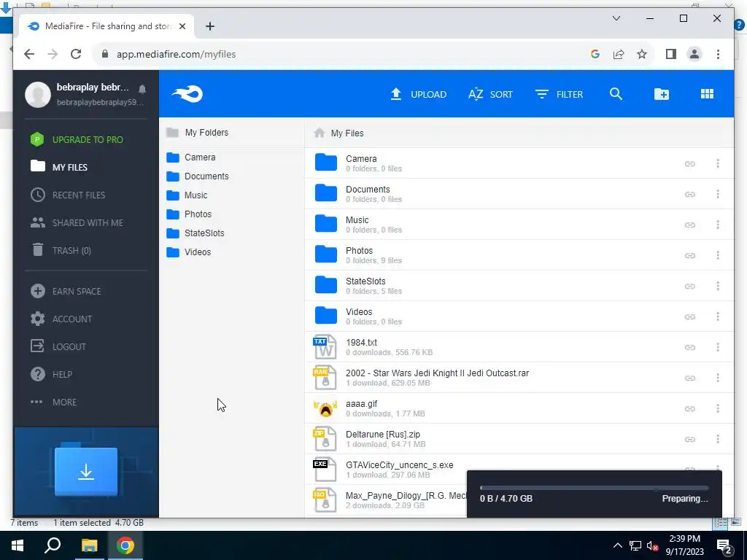
Task: Open ACCOUNT settings in sidebar
Action: pos(61,319)
